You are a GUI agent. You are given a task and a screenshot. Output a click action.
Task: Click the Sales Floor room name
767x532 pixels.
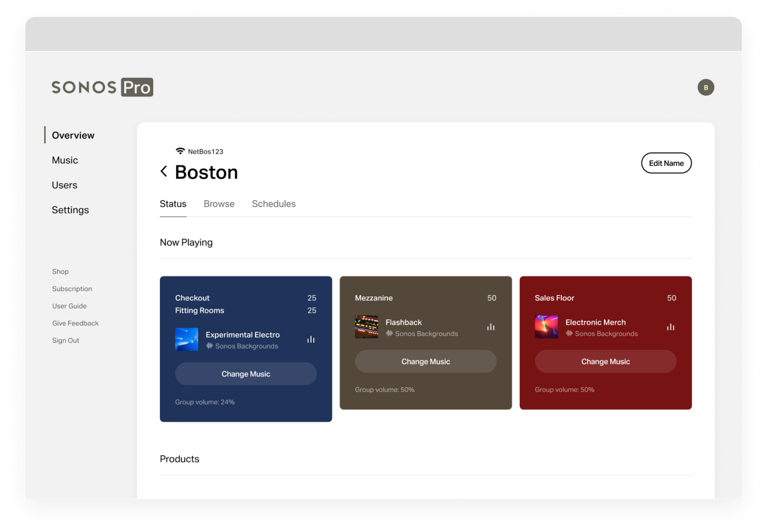tap(554, 298)
